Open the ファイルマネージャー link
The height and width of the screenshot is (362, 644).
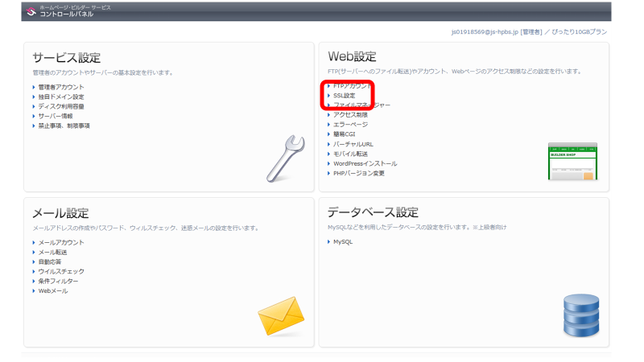click(x=361, y=105)
